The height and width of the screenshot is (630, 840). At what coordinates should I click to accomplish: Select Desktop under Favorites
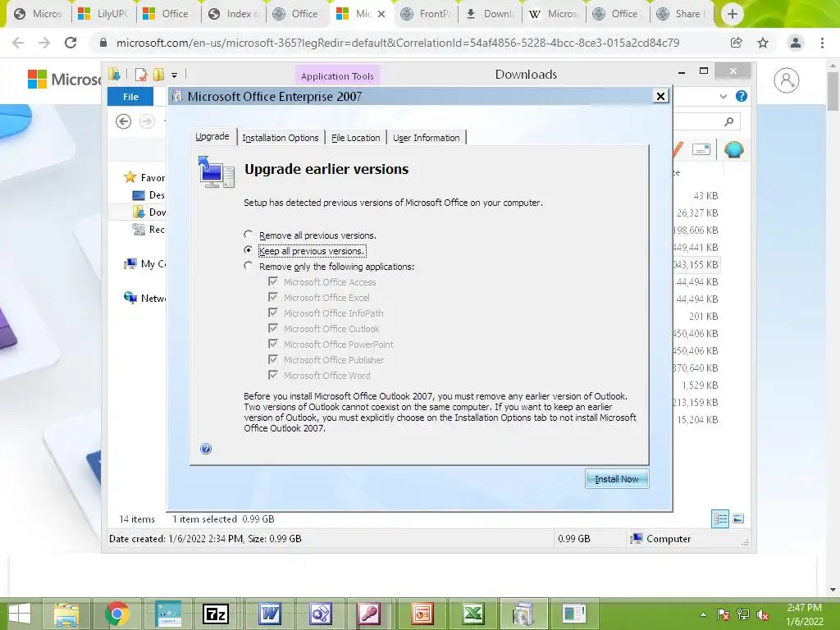pyautogui.click(x=148, y=195)
